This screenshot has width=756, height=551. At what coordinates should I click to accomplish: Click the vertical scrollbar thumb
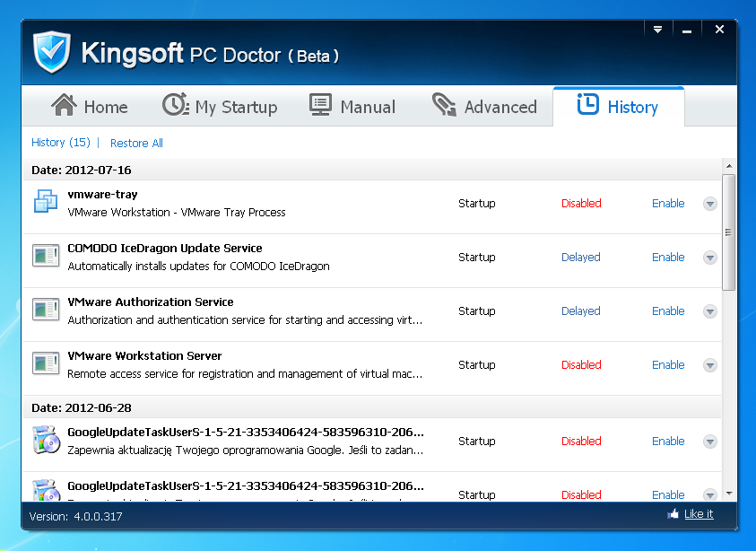point(729,232)
